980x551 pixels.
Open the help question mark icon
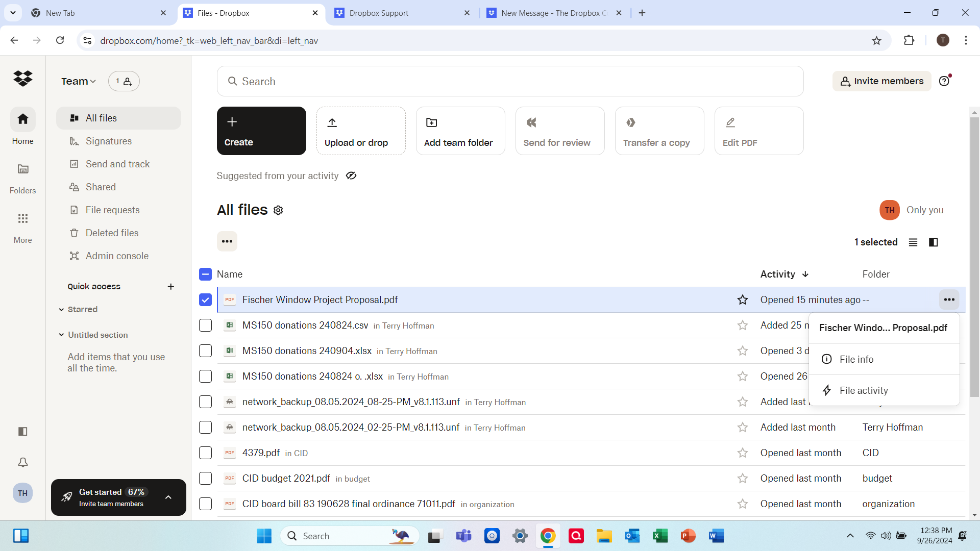point(944,81)
